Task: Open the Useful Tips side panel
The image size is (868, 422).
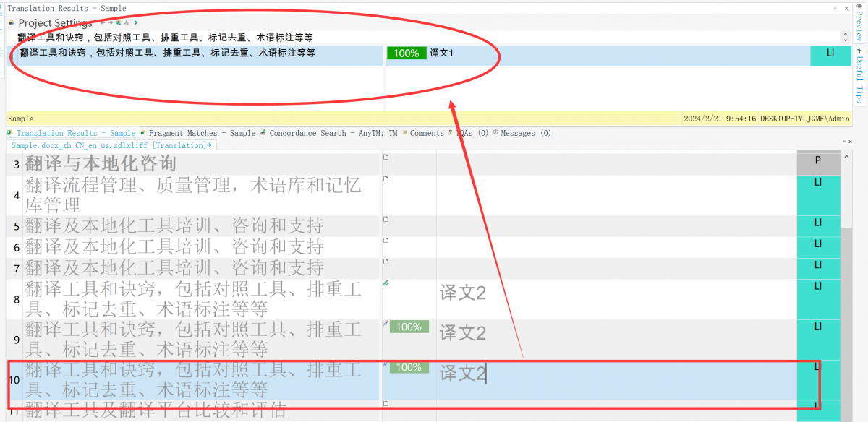Action: [x=859, y=78]
